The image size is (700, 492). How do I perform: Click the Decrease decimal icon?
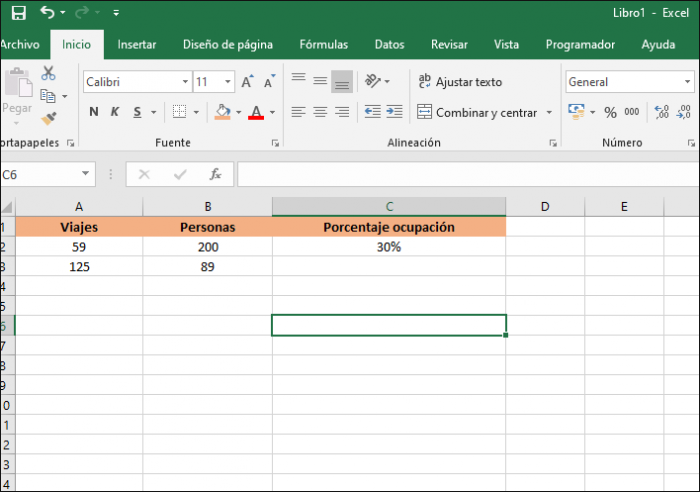click(684, 112)
